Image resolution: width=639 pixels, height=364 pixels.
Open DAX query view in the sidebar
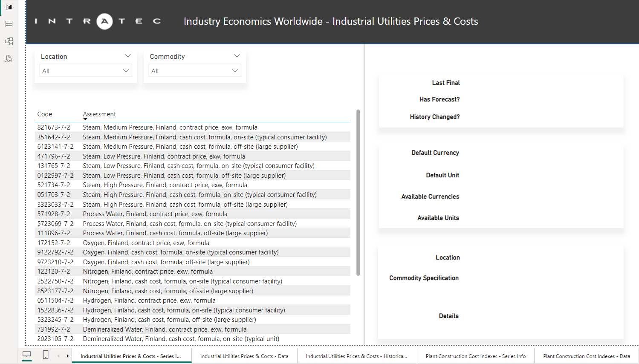click(x=9, y=58)
